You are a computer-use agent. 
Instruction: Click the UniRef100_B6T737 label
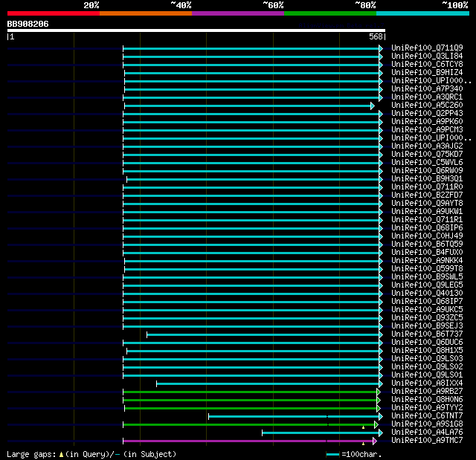[427, 334]
